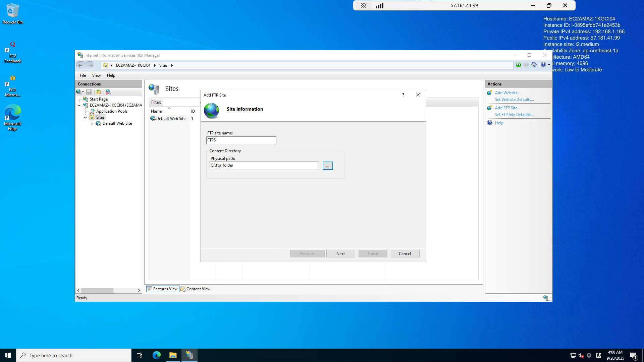Screen dimensions: 644x362
Task: Click the Home icon in the navigation bar
Action: tap(534, 65)
